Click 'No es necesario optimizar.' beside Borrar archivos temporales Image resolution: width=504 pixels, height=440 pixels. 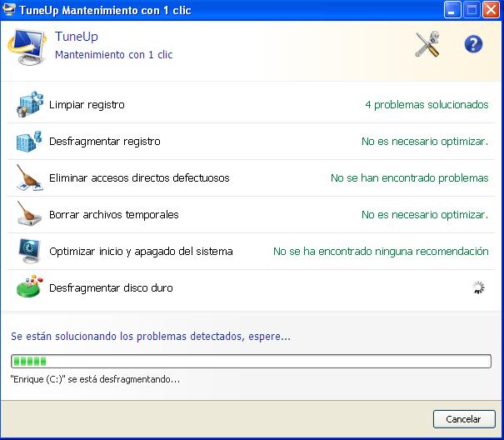(425, 214)
